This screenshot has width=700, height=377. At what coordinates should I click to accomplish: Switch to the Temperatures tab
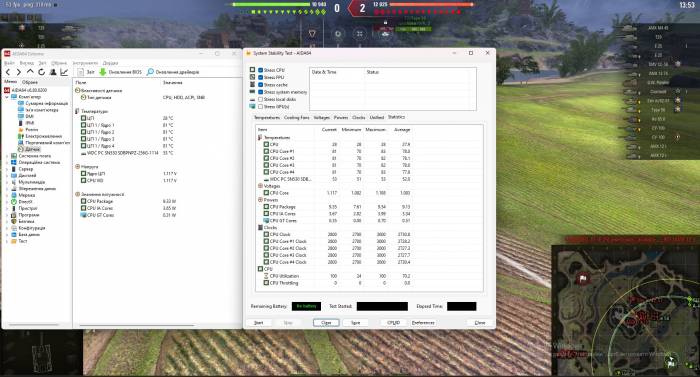tap(267, 117)
